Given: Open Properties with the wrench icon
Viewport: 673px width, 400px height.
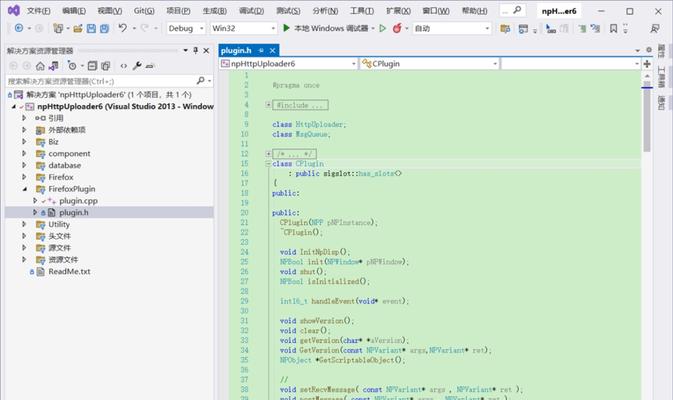Looking at the screenshot, I should [137, 66].
